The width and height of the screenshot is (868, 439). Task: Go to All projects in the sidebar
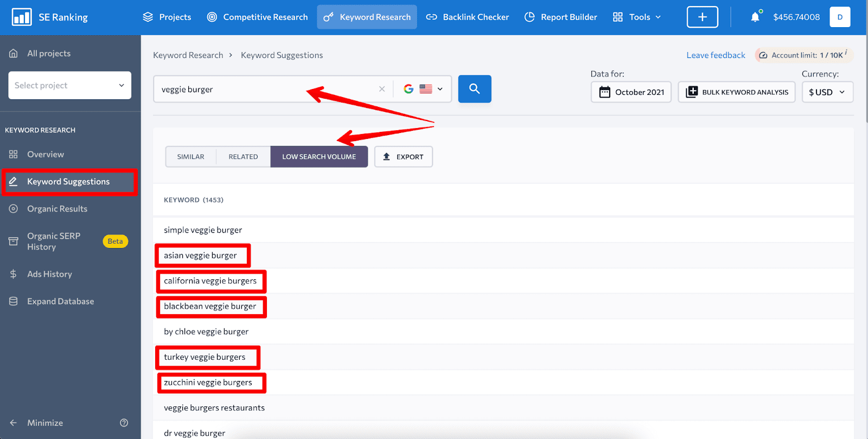40,53
